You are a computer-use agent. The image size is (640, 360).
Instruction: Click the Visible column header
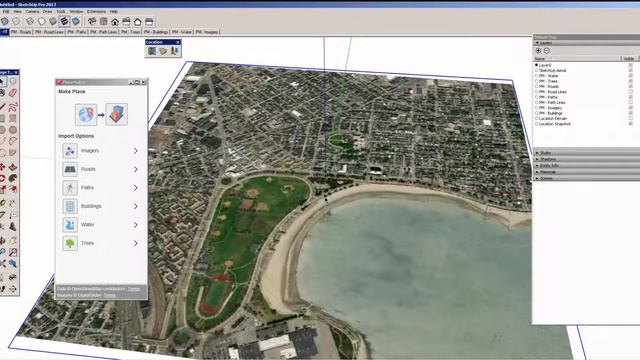(x=629, y=59)
